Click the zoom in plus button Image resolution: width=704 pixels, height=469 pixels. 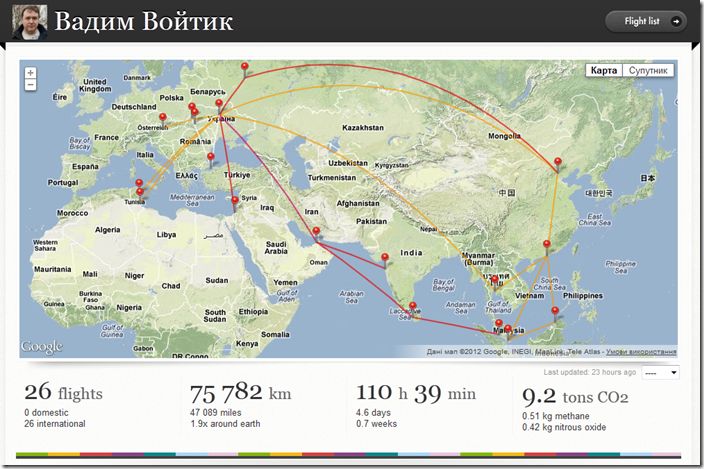click(30, 73)
